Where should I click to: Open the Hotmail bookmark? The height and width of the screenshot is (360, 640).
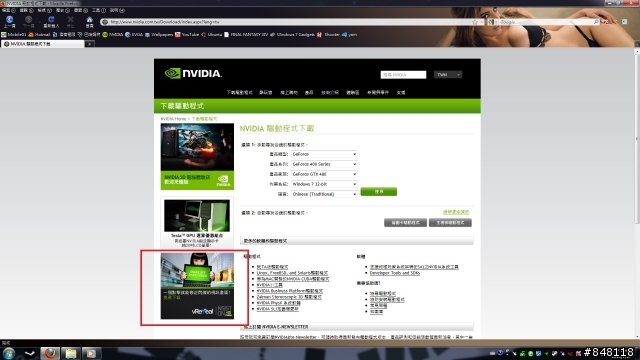click(39, 35)
